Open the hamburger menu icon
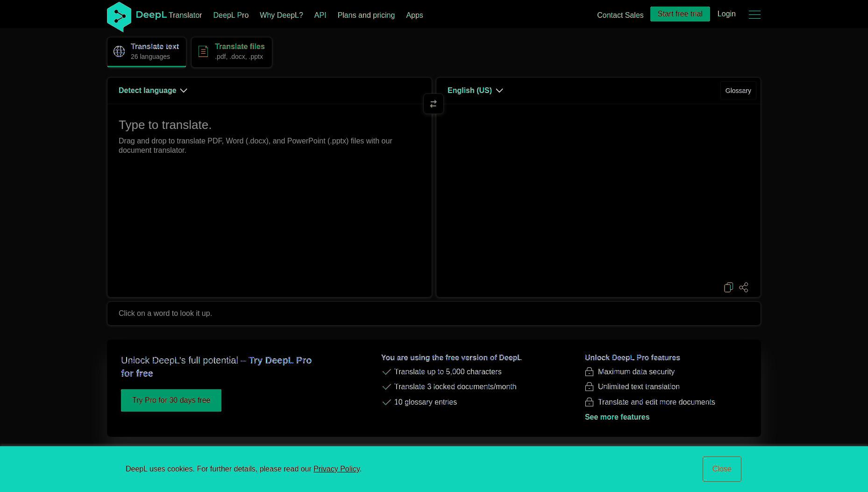The height and width of the screenshot is (492, 868). 754,14
